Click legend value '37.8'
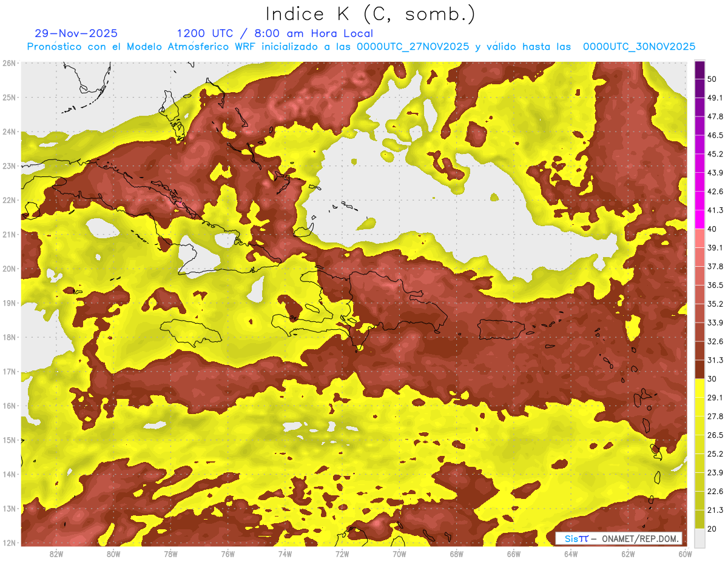The image size is (728, 562). coord(715,266)
